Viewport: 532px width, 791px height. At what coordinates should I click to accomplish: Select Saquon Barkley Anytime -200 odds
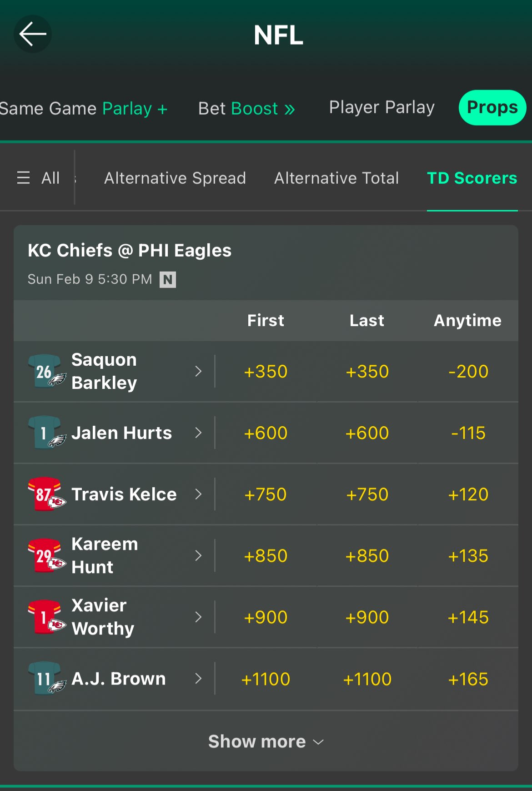click(468, 372)
